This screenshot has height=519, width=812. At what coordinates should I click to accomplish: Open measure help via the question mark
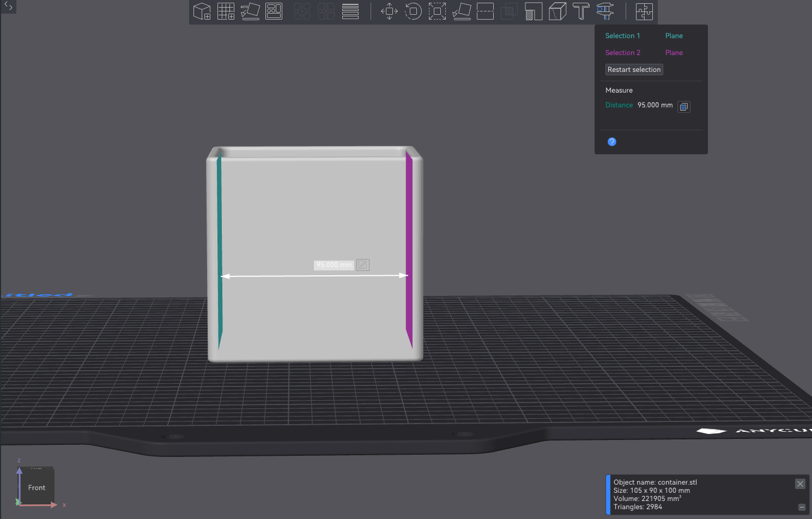pos(612,142)
